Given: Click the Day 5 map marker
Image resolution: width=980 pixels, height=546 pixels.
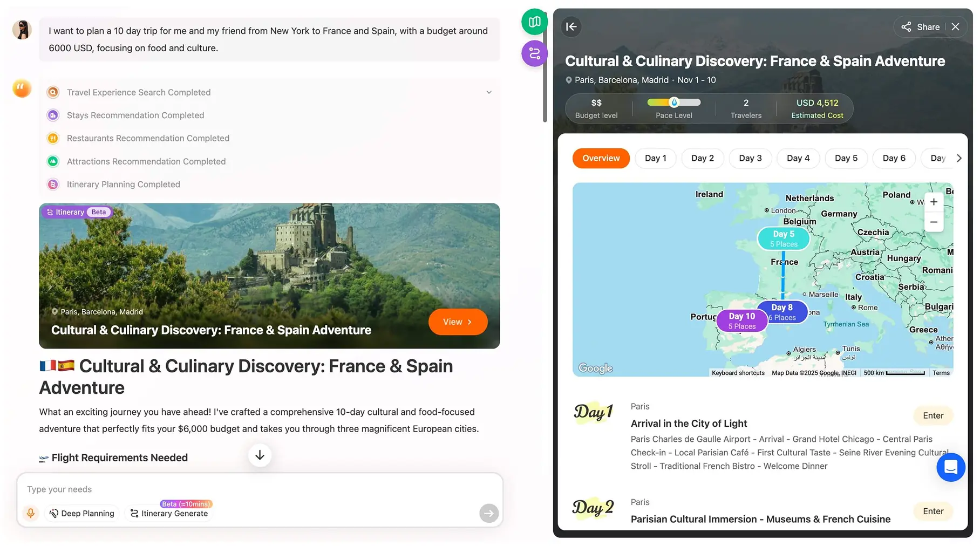Looking at the screenshot, I should (x=784, y=238).
